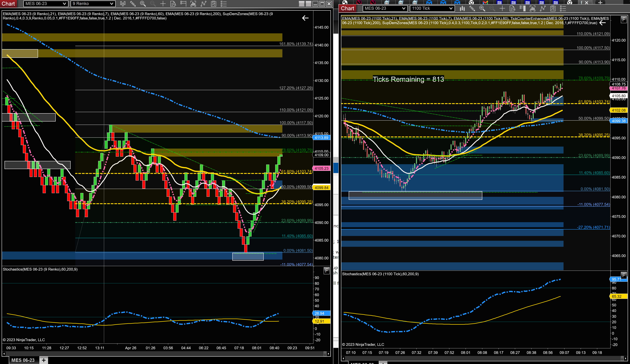Screen dimensions: 630x364
Task: Click the 4099.38 blue price marker
Action: point(619,121)
